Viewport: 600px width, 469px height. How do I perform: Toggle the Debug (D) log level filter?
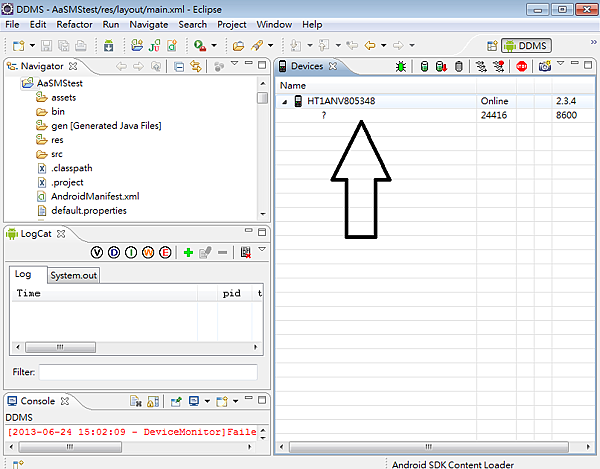[x=114, y=252]
